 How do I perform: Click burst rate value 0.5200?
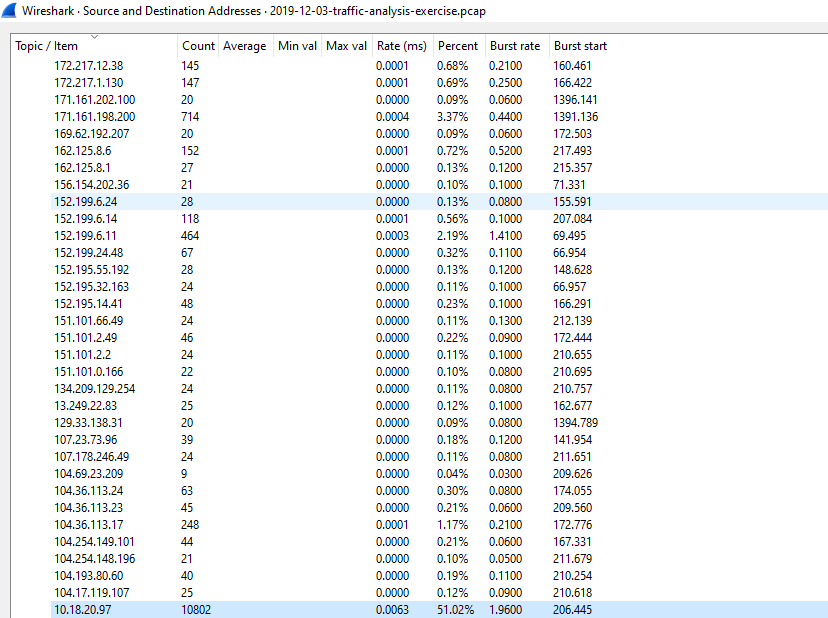point(505,151)
